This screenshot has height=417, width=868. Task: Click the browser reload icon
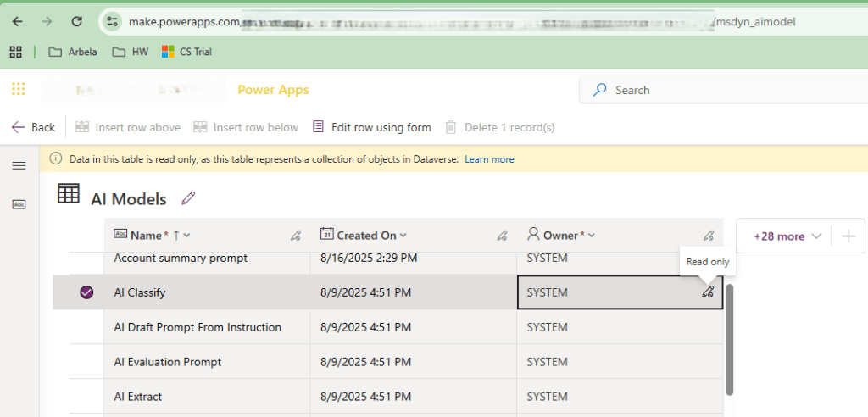click(x=77, y=21)
